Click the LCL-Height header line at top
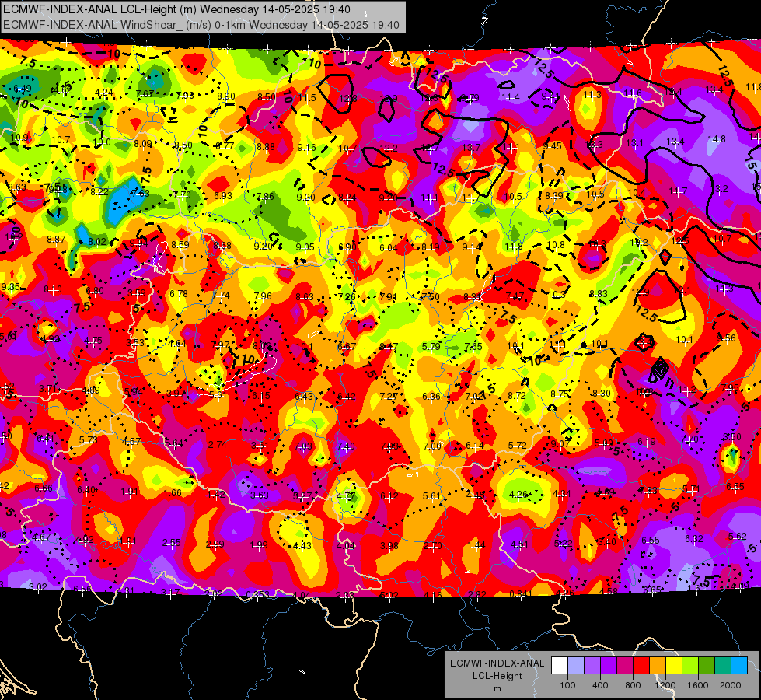The image size is (761, 700). point(176,9)
